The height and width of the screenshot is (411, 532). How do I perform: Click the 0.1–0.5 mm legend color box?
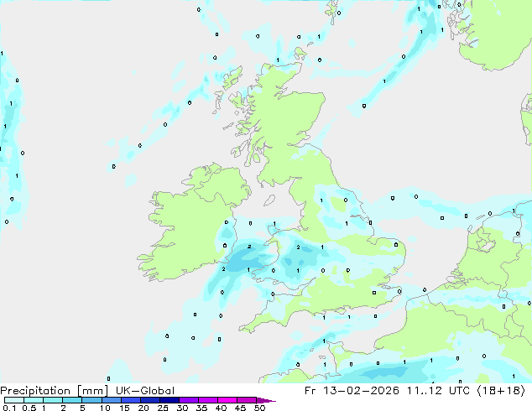[x=14, y=400]
